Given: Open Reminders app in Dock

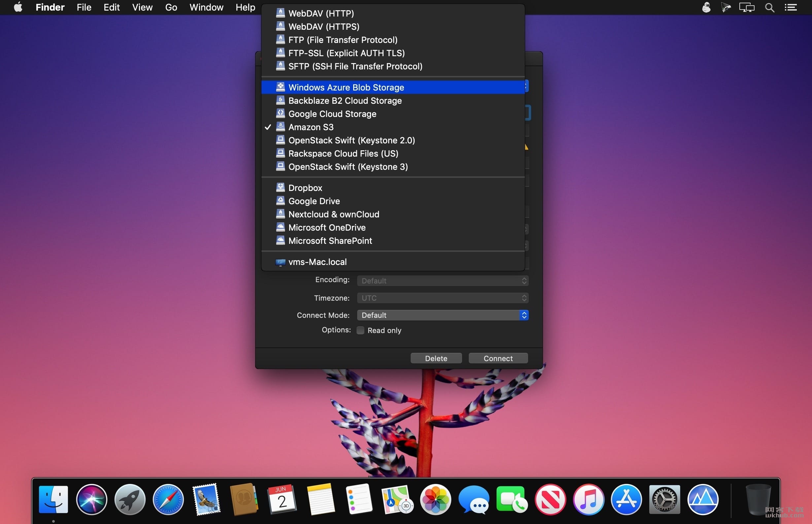Looking at the screenshot, I should pos(359,499).
